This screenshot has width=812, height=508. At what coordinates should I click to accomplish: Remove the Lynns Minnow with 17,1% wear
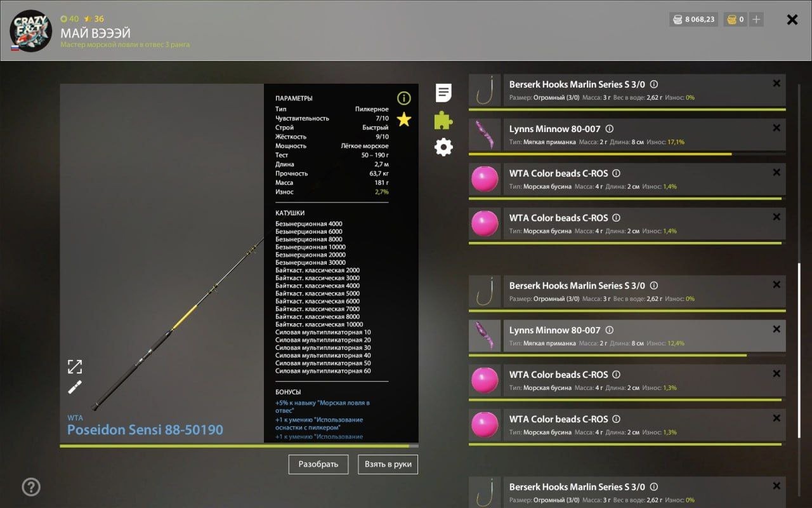(776, 128)
